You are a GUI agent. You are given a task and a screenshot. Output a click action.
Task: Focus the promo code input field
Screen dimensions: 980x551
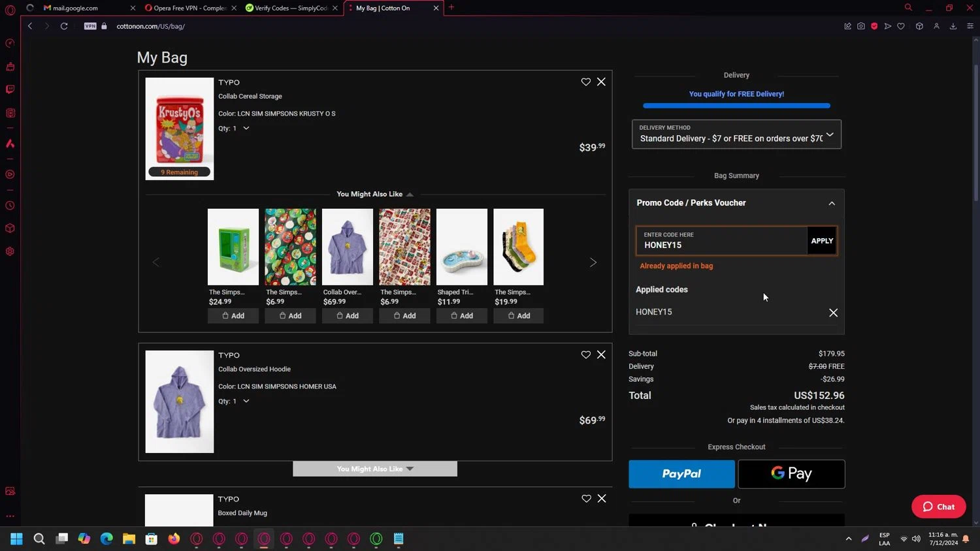pyautogui.click(x=722, y=241)
